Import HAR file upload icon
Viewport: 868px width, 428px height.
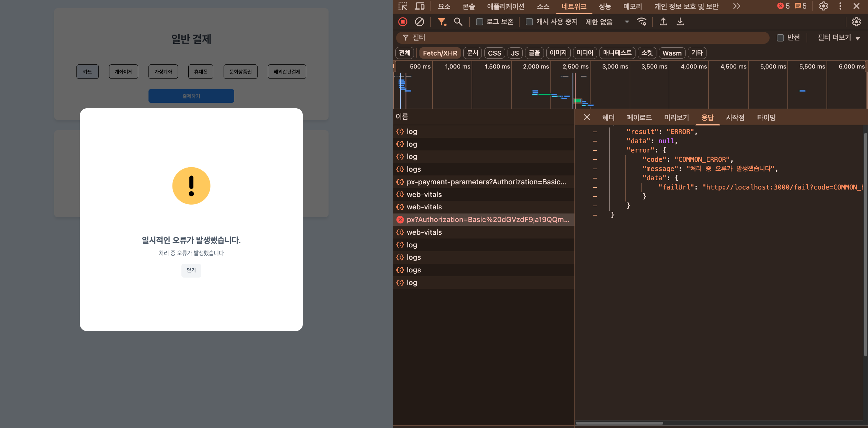pos(663,22)
